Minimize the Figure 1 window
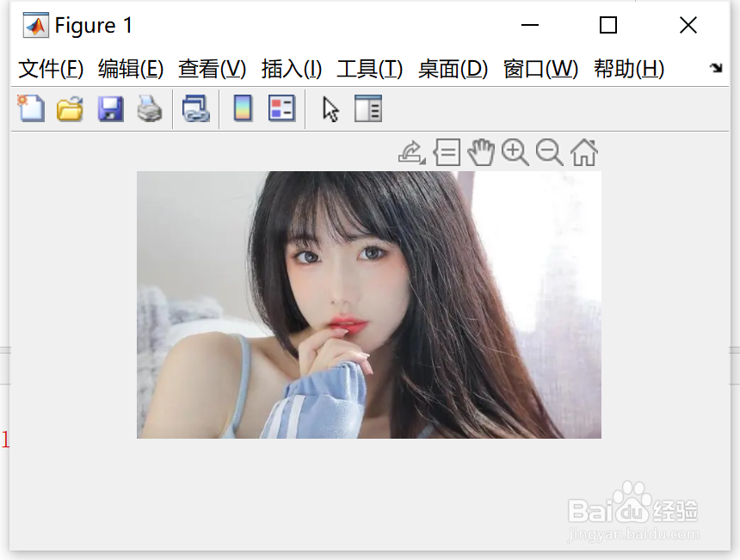The height and width of the screenshot is (560, 740). 529,25
